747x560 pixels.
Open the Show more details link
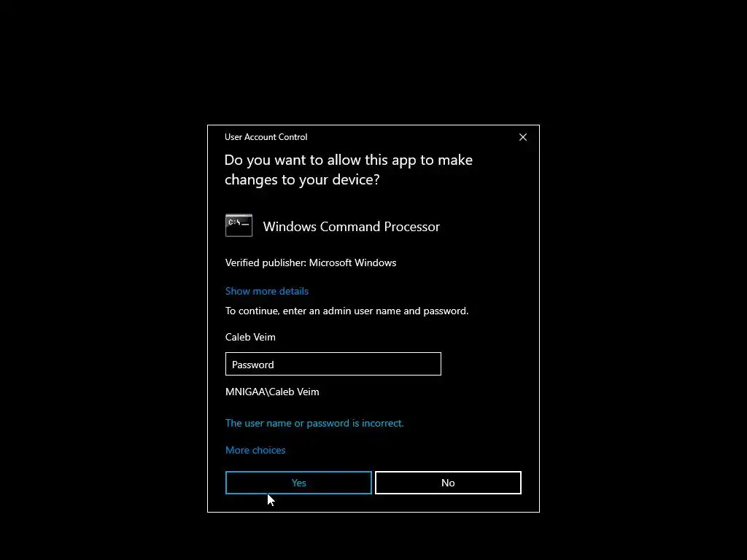point(267,291)
